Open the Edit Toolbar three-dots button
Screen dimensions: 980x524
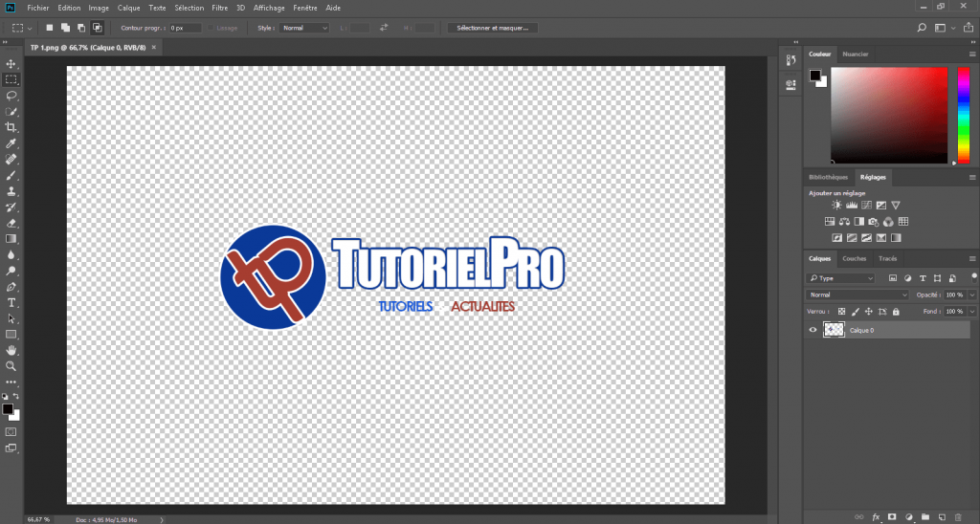click(x=11, y=382)
